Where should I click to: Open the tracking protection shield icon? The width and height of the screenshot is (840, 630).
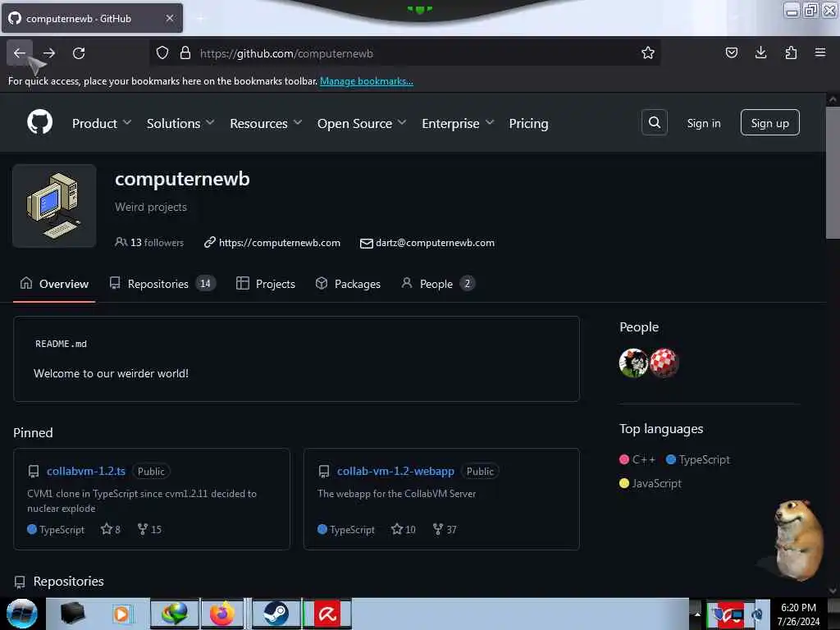[x=162, y=53]
